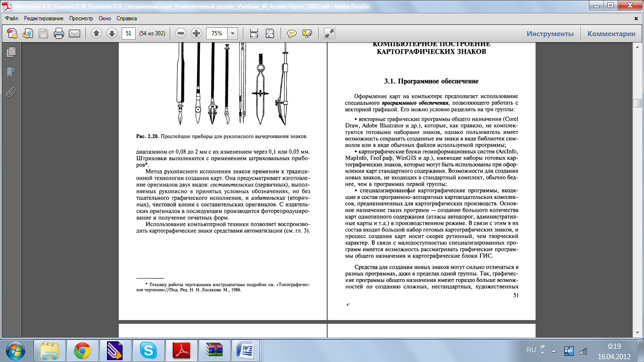Click the heading 'КАРТОГРАФИЧЕСКИХ ЗНАКОВ'
The width and height of the screenshot is (644, 362).
pos(431,52)
